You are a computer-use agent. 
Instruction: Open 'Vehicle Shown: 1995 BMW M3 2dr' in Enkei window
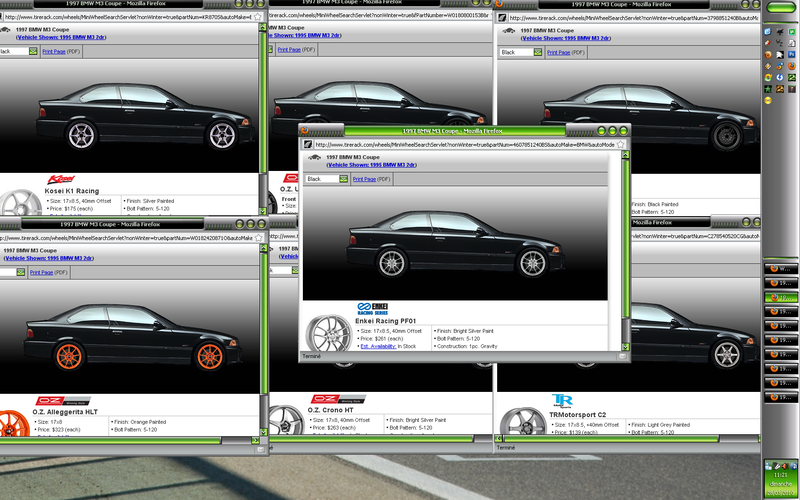pyautogui.click(x=371, y=165)
